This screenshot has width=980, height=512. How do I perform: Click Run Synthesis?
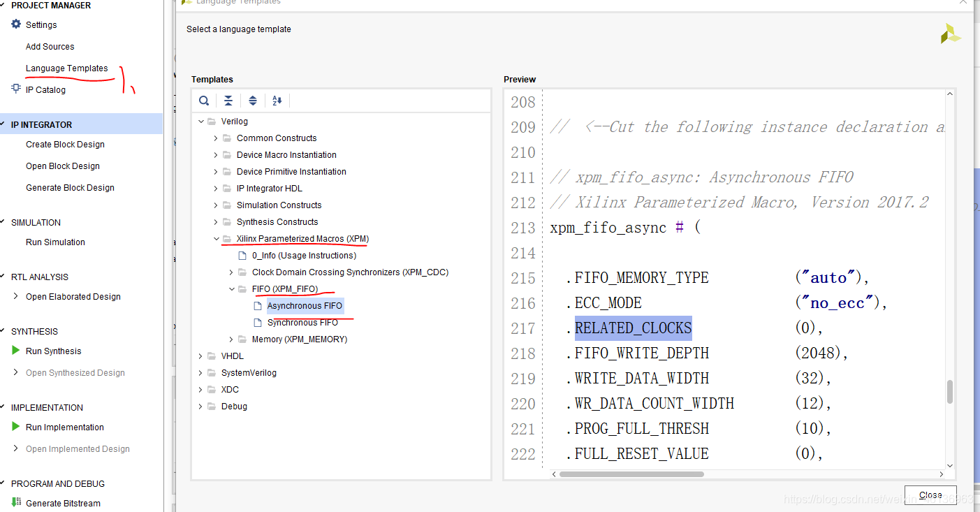click(x=54, y=351)
